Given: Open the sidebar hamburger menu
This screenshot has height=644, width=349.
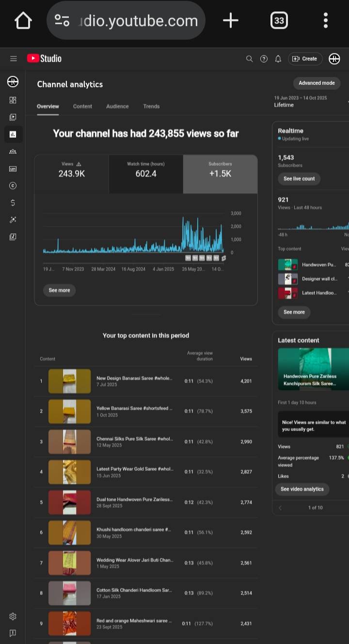Looking at the screenshot, I should point(13,59).
